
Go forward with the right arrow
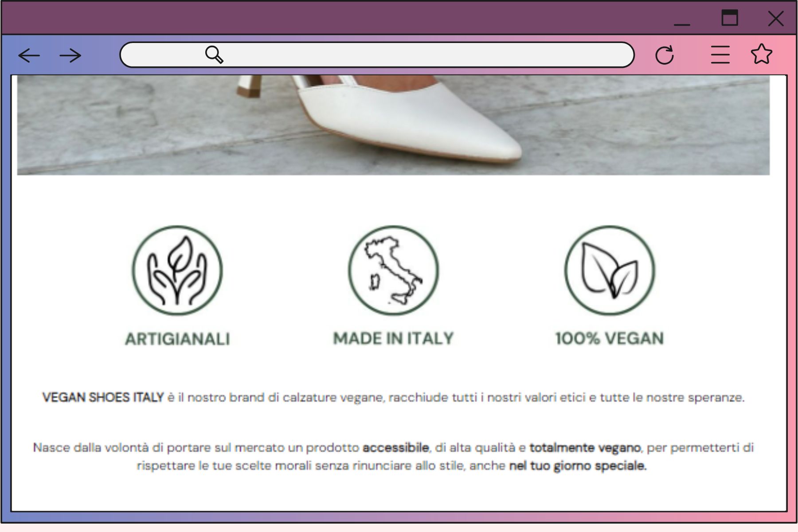[x=70, y=55]
